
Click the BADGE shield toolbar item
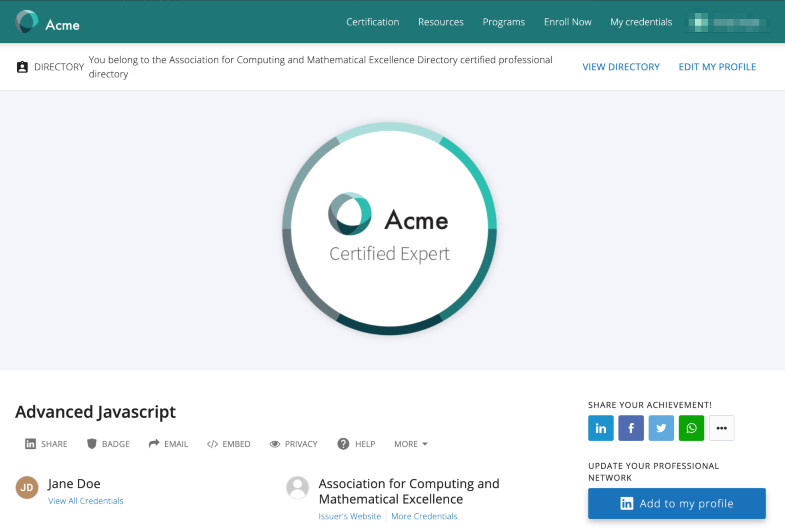(x=108, y=444)
